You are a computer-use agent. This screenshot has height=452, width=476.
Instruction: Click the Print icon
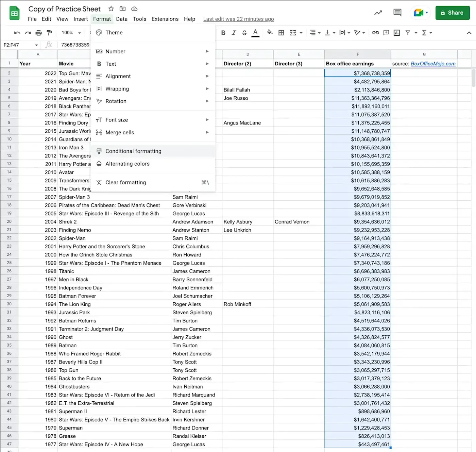pos(38,33)
